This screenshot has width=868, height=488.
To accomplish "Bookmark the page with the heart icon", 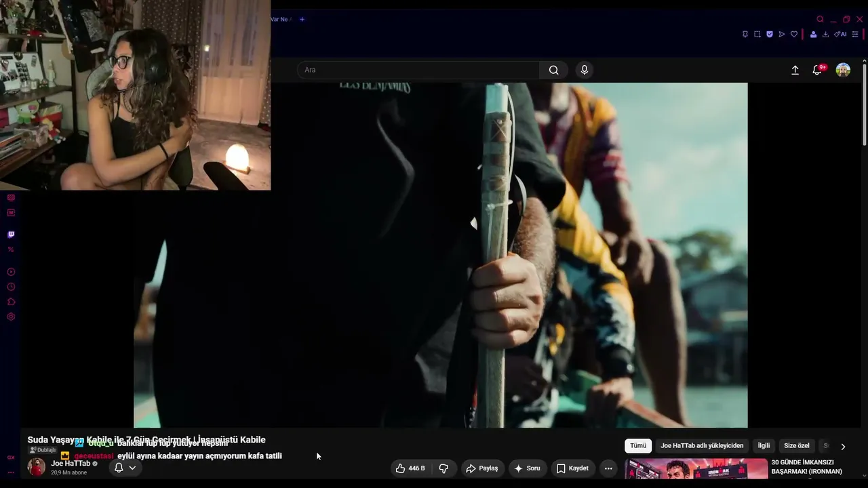I will 794,34.
